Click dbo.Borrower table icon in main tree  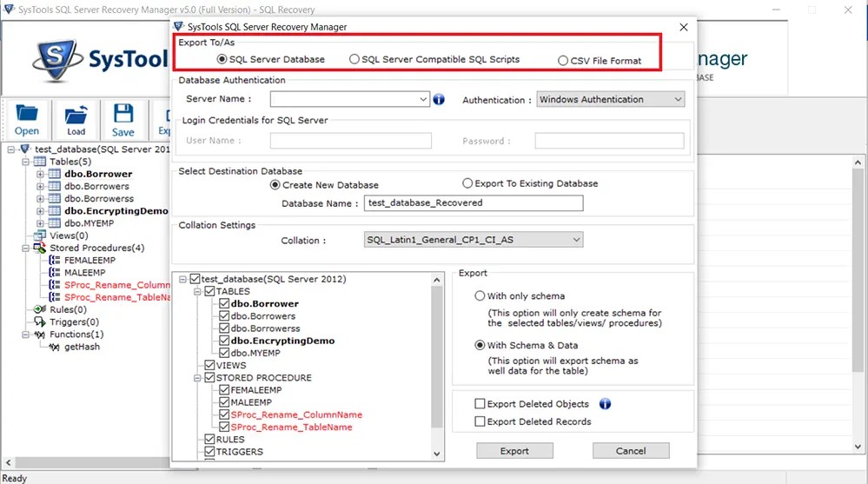pos(55,174)
